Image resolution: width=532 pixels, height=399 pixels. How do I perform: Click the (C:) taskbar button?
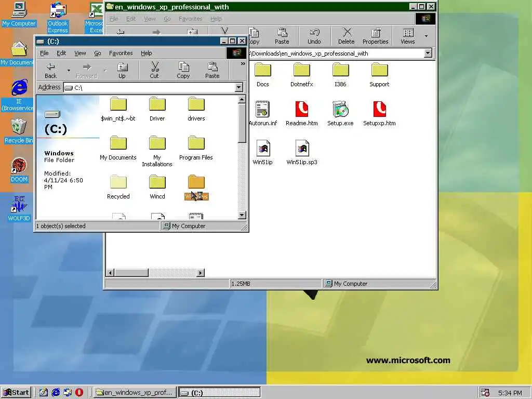[220, 393]
